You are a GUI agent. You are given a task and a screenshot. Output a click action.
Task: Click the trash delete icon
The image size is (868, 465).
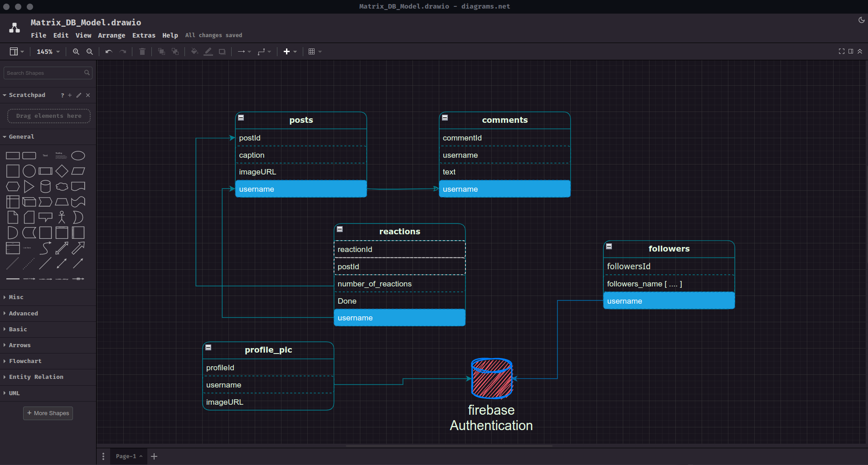[x=142, y=52]
